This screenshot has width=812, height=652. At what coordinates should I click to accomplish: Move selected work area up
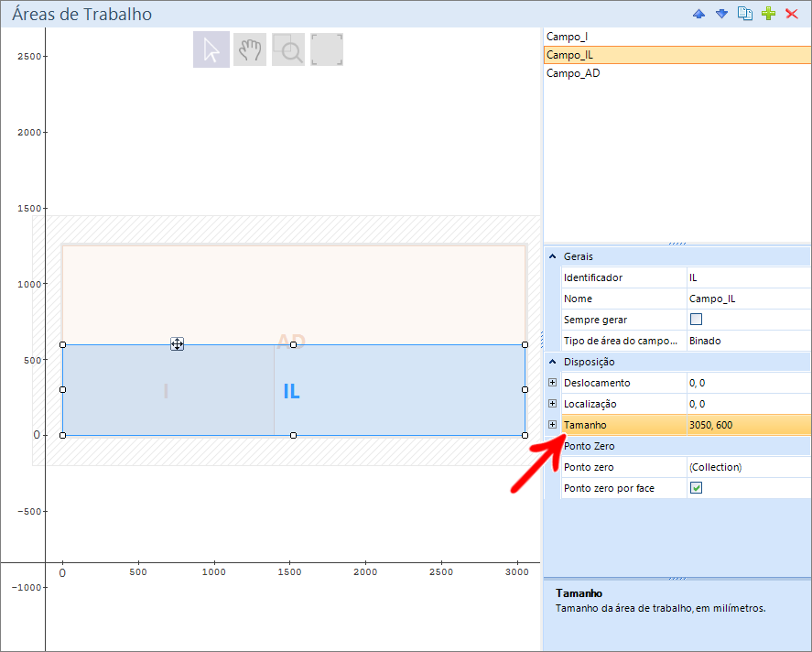pos(698,14)
